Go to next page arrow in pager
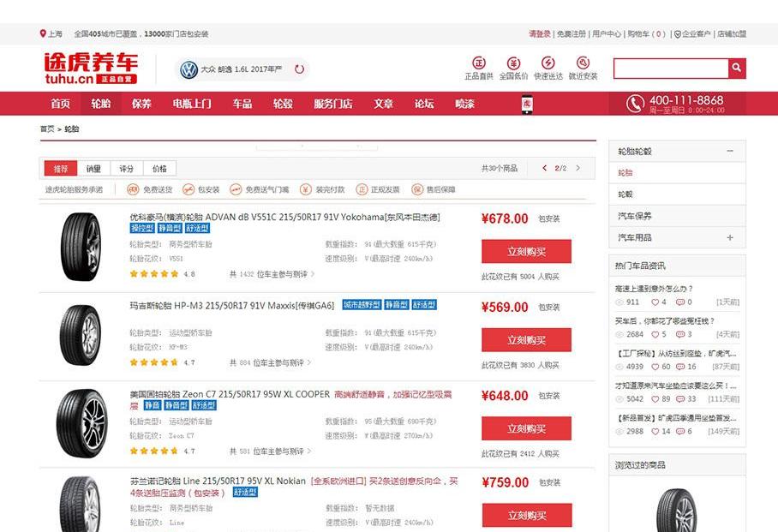This screenshot has width=778, height=532. point(578,168)
